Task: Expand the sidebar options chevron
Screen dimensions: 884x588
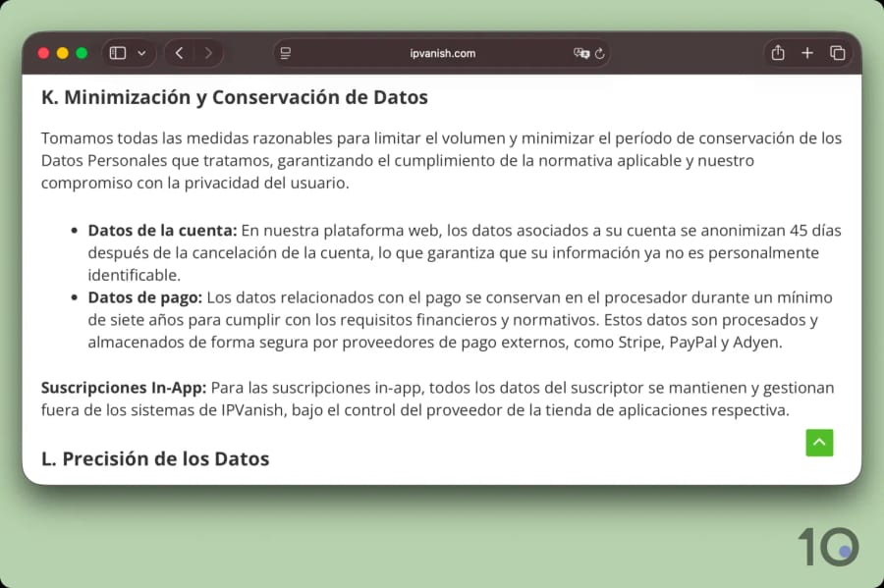Action: pyautogui.click(x=140, y=52)
